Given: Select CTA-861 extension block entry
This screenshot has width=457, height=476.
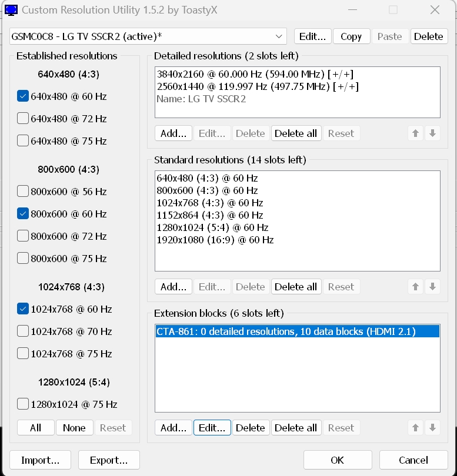Looking at the screenshot, I should click(286, 332).
